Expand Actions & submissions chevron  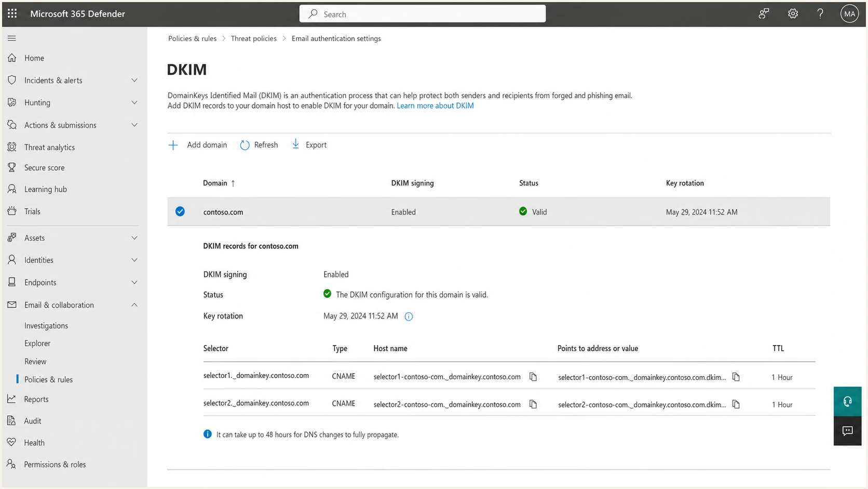134,125
